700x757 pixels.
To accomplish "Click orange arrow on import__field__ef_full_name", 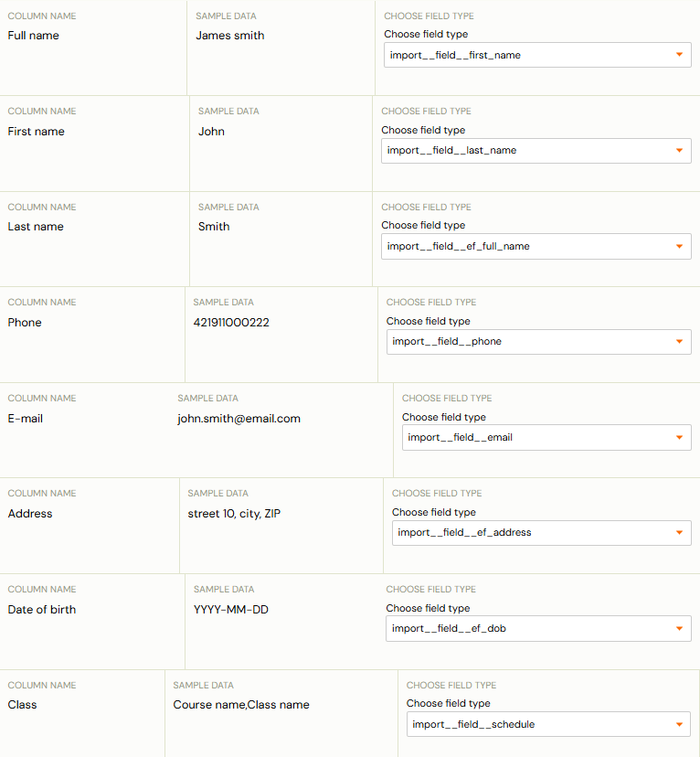I will coord(679,246).
